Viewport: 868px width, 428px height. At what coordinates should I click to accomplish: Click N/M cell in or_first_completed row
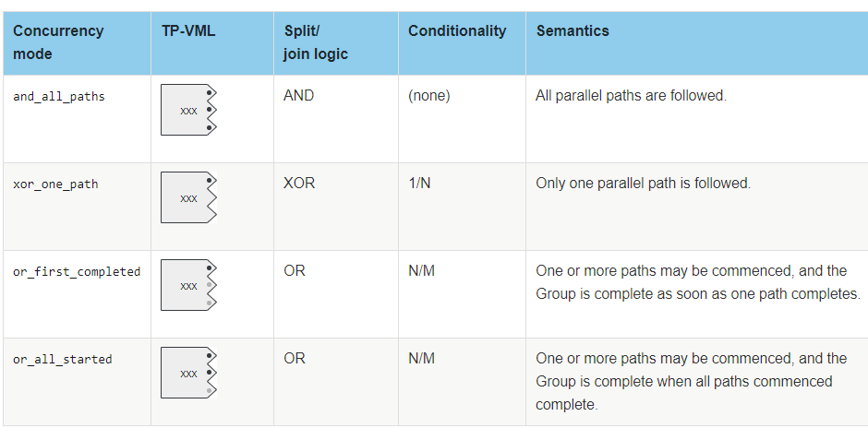[422, 271]
